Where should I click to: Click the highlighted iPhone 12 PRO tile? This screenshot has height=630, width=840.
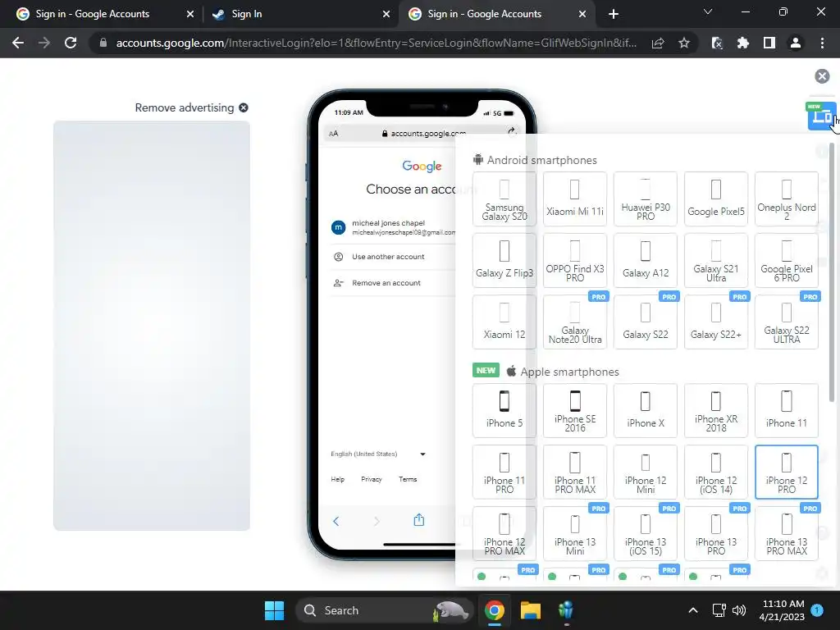pyautogui.click(x=787, y=472)
